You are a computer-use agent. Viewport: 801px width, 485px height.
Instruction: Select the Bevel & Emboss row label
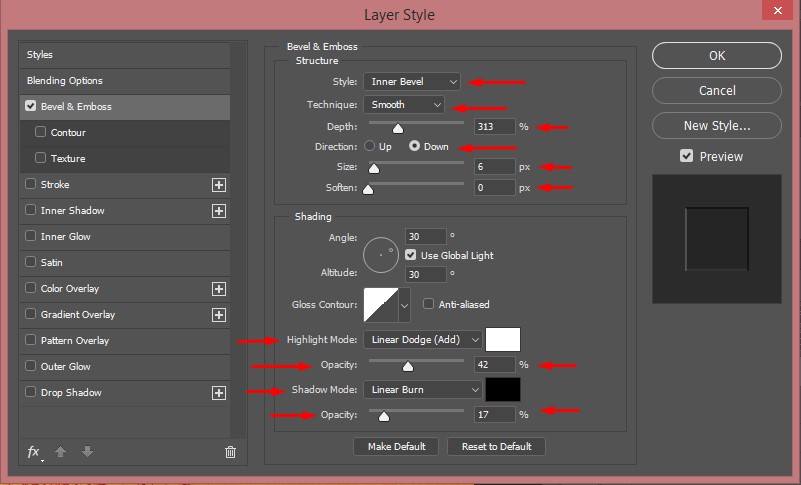click(76, 106)
